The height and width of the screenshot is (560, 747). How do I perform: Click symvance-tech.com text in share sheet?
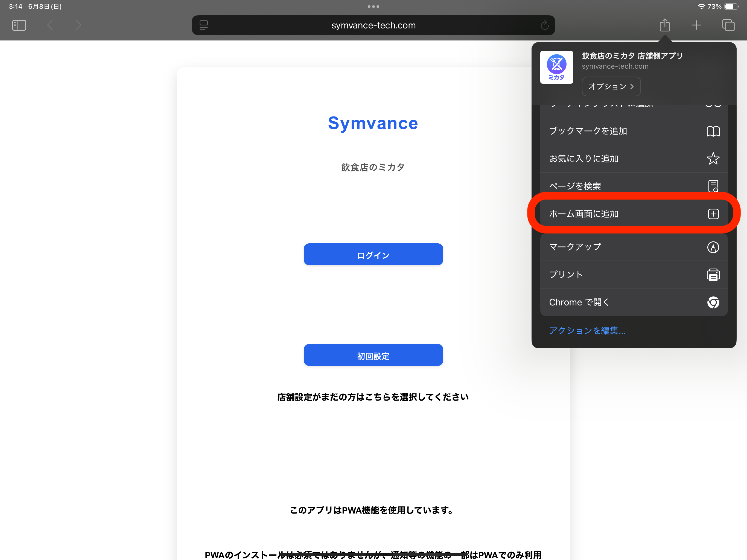coord(615,66)
